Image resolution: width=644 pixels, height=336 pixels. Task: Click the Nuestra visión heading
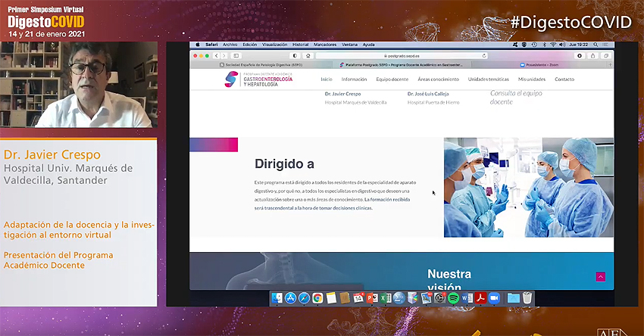click(x=449, y=280)
